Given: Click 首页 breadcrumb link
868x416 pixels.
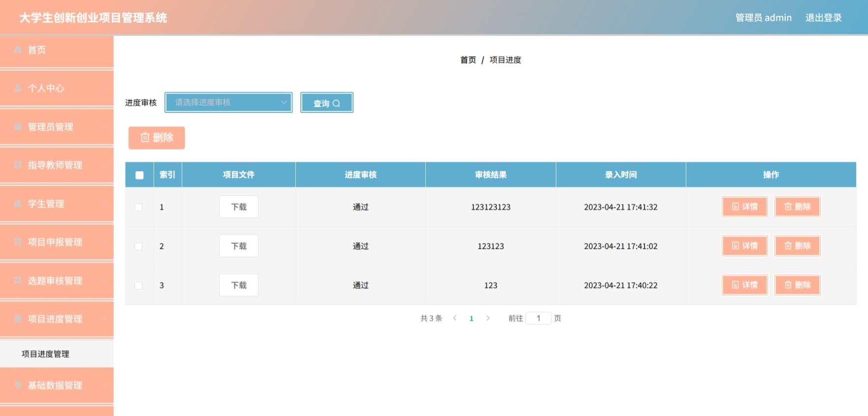Looking at the screenshot, I should (x=468, y=60).
